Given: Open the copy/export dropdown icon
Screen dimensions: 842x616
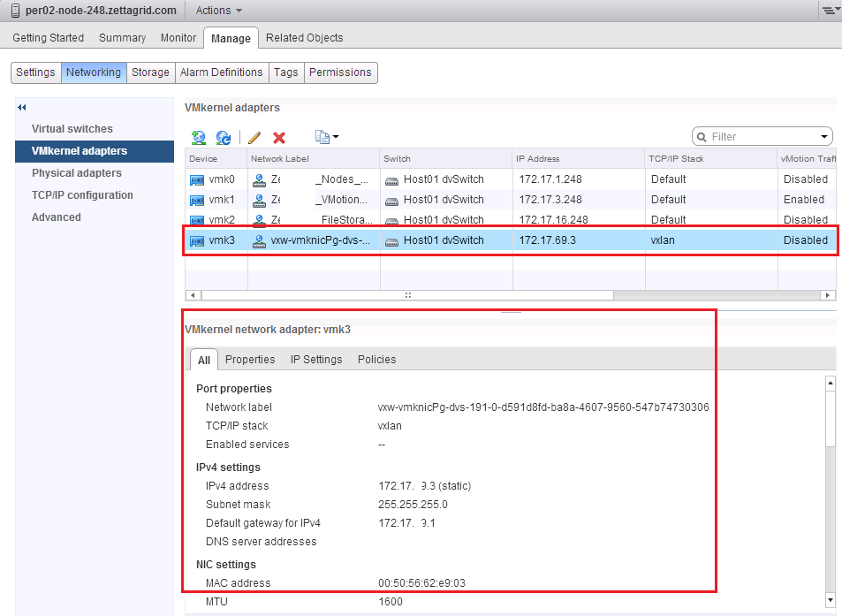Looking at the screenshot, I should pos(327,138).
